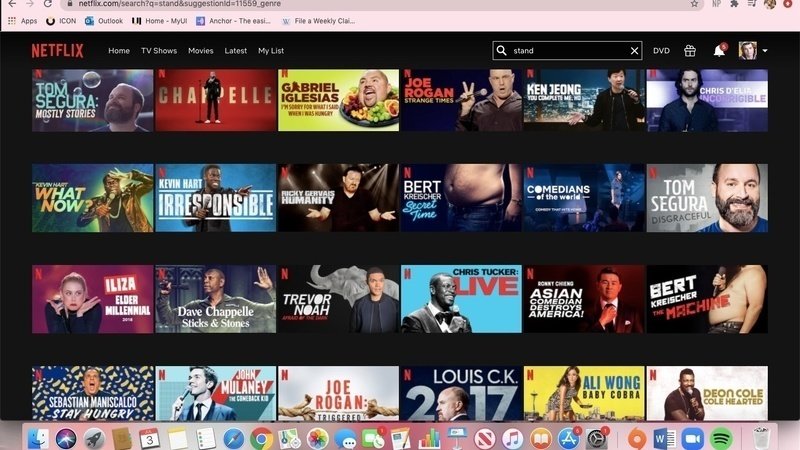Open the Chappelle special thumbnail

tap(215, 101)
